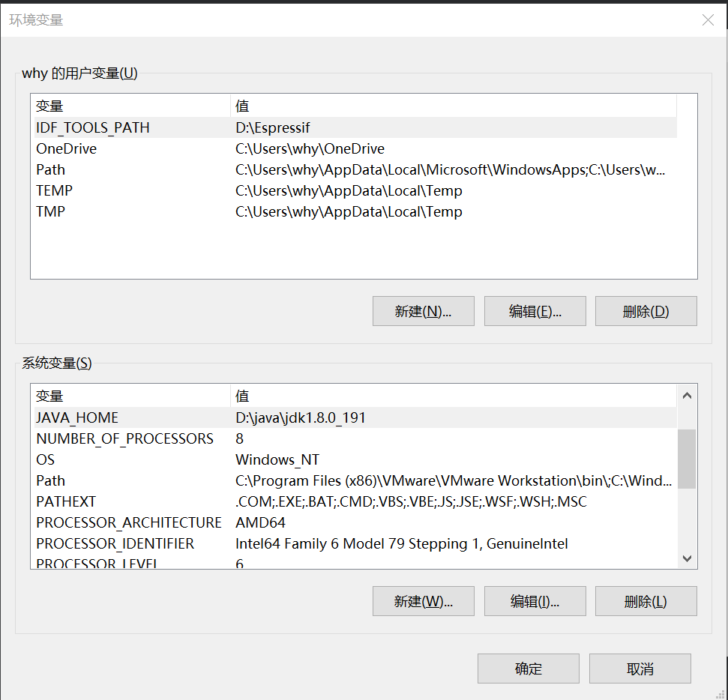
Task: Cancel the dialog with 取消
Action: [x=640, y=669]
